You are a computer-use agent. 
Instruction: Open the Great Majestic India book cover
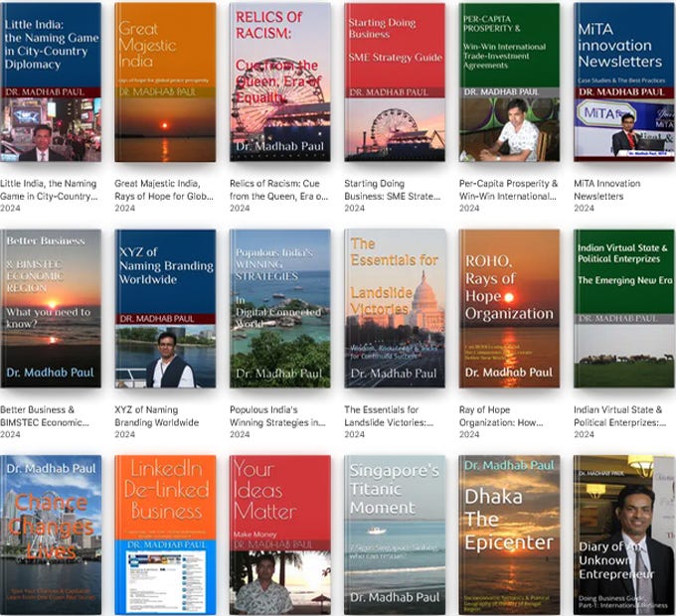(165, 81)
